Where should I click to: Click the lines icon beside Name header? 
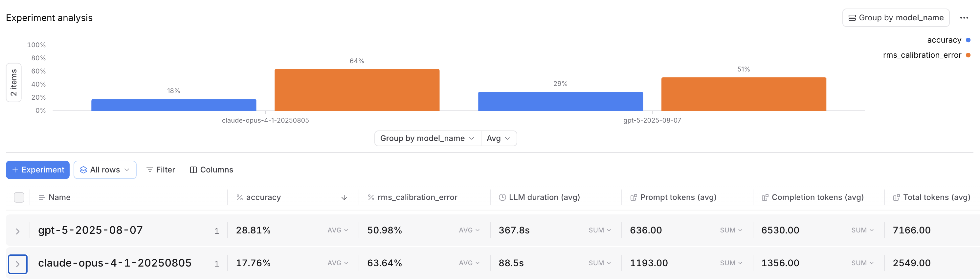pyautogui.click(x=42, y=198)
